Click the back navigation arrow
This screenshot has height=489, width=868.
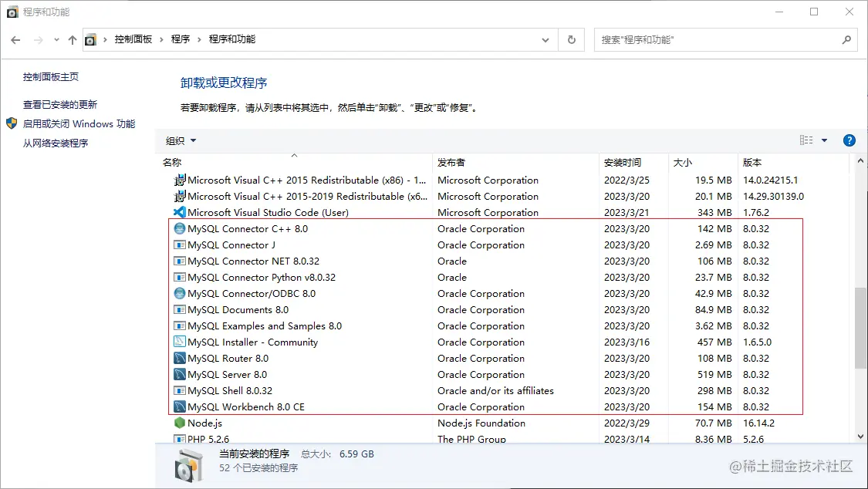[15, 40]
